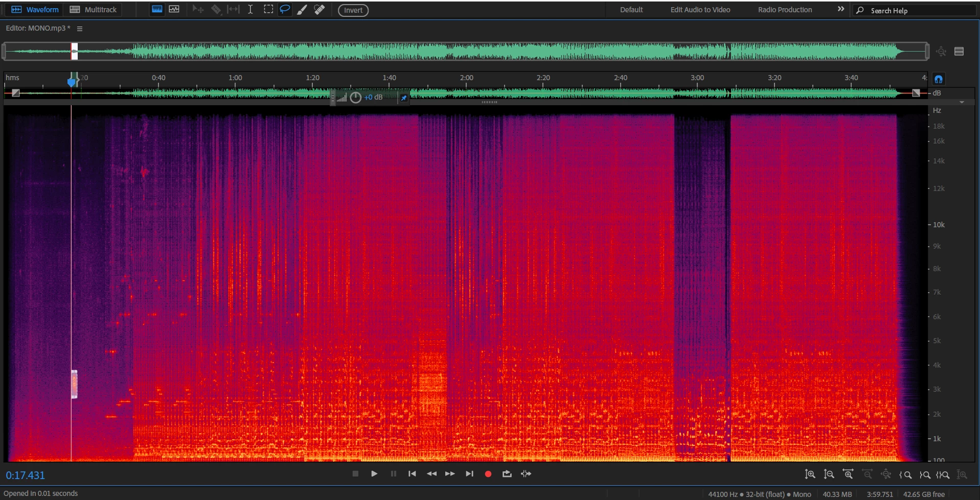Click the zoom out full button beside overview

click(x=941, y=51)
